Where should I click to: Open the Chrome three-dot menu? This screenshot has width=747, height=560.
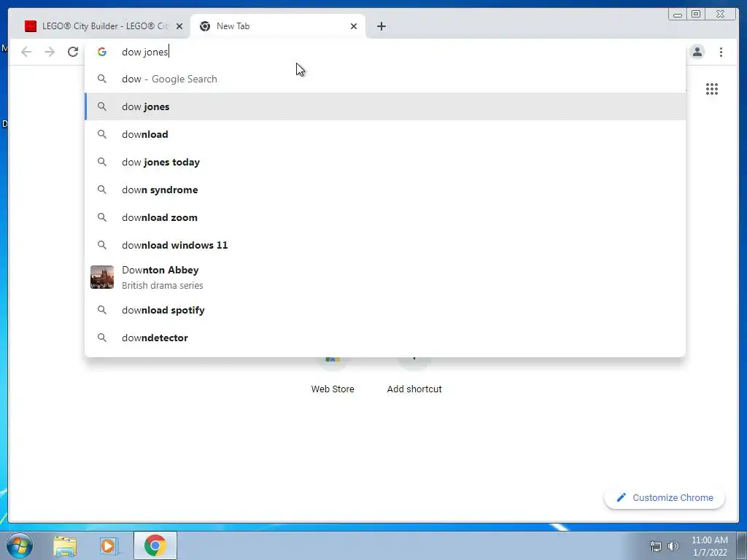click(x=721, y=52)
